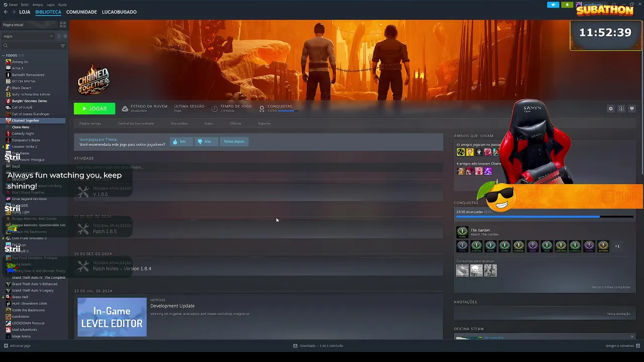Open the Patch 1.8.5 update entry
644x362 pixels.
(259, 229)
